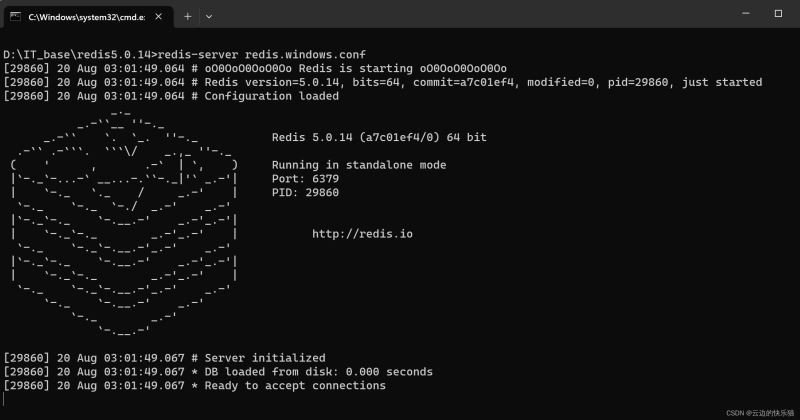The width and height of the screenshot is (800, 420).
Task: Minimize the terminal window
Action: point(746,14)
